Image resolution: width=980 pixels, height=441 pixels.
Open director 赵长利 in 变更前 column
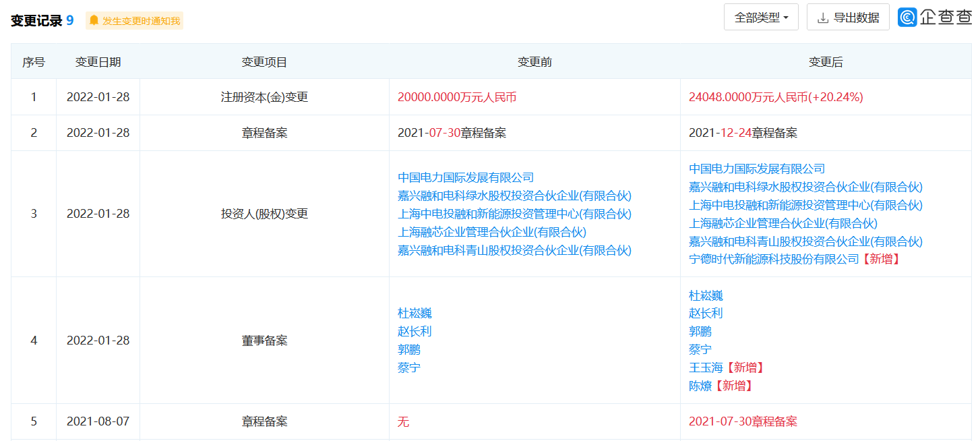(415, 331)
